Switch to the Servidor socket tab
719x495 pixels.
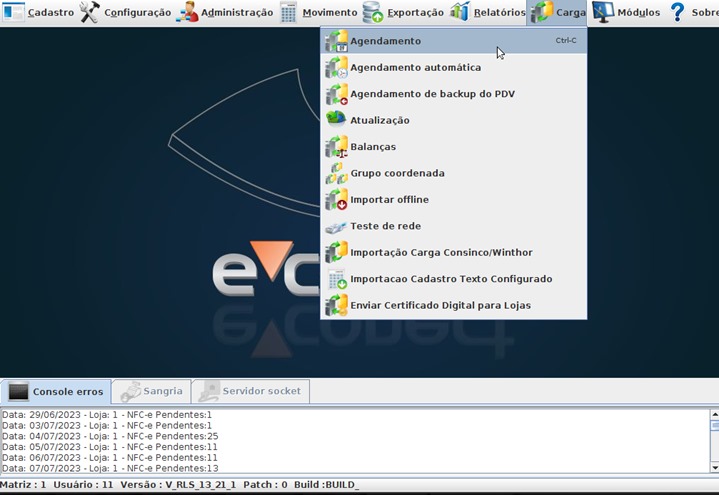(x=250, y=392)
